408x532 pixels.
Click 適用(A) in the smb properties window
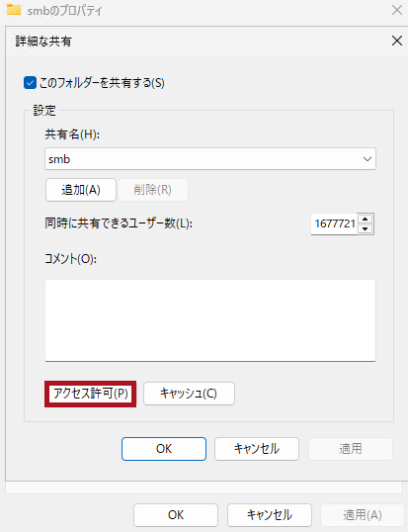[x=363, y=515]
